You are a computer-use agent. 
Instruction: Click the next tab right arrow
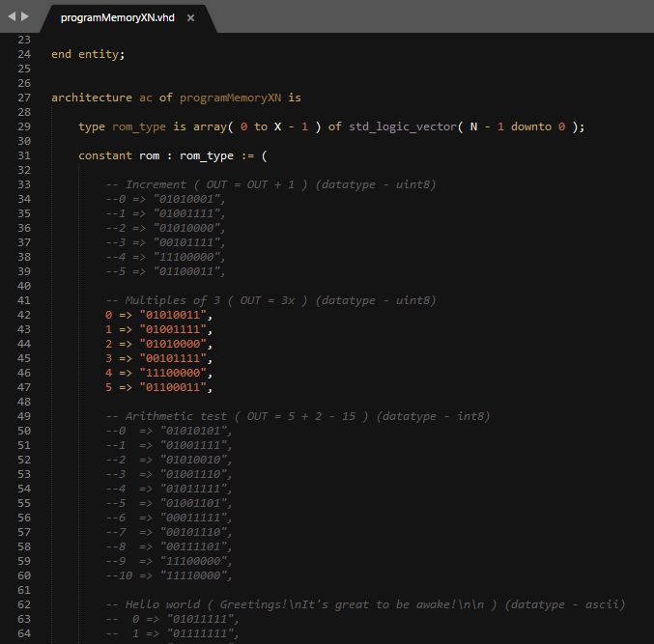point(25,16)
